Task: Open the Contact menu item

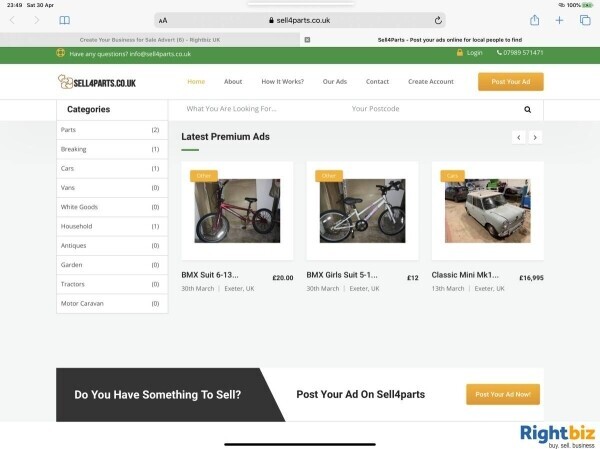Action: tap(377, 82)
